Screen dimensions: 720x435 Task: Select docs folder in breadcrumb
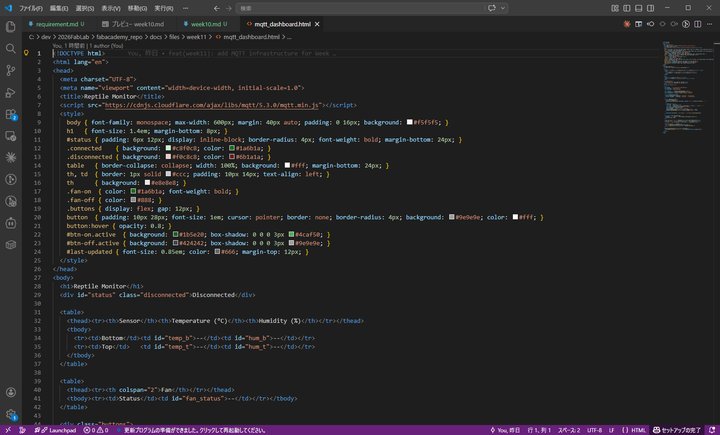[156, 37]
